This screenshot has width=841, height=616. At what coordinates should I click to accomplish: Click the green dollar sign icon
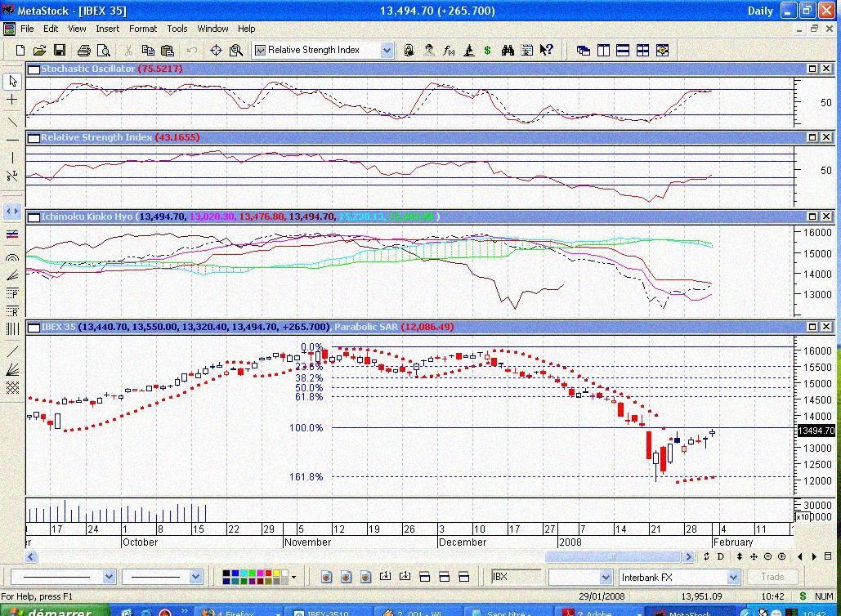tap(488, 51)
